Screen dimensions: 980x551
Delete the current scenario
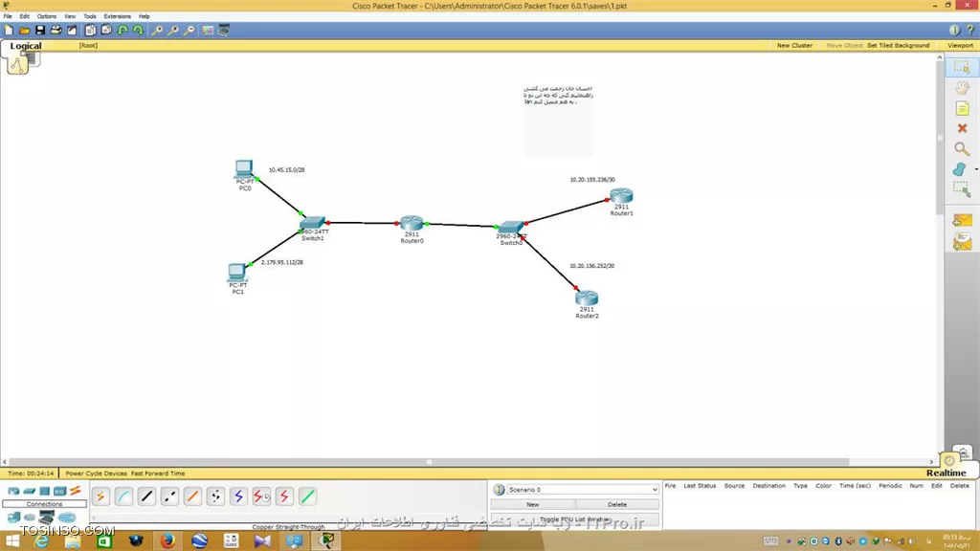617,504
